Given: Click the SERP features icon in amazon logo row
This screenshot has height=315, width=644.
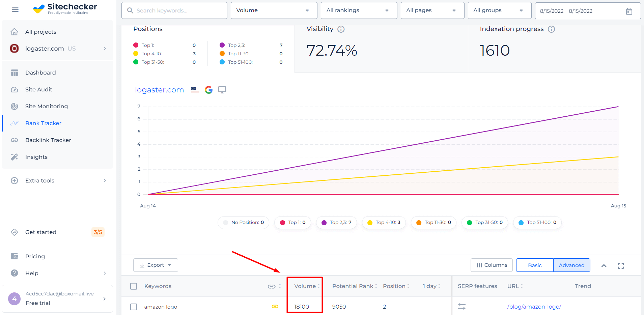Looking at the screenshot, I should pos(462,306).
